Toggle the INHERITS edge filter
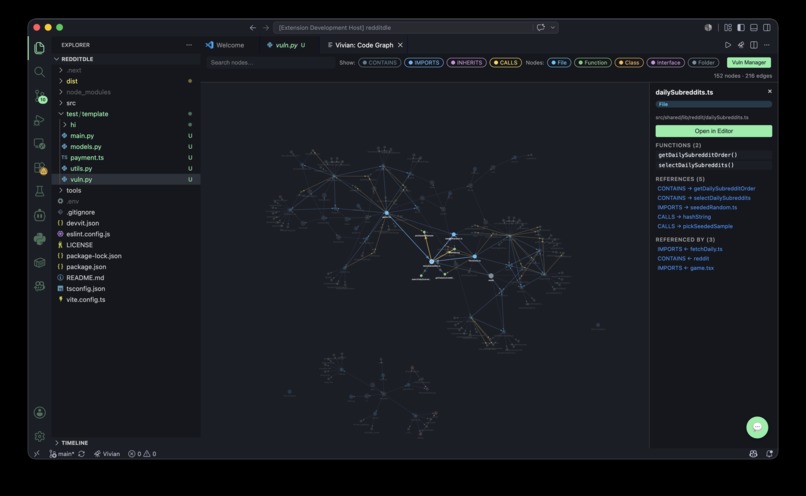This screenshot has width=806, height=496. (x=466, y=63)
